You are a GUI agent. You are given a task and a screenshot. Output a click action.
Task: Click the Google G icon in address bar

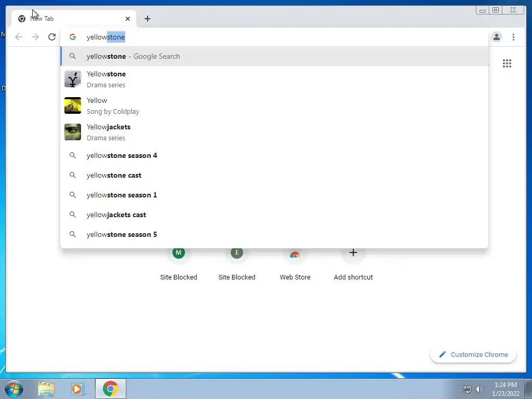(73, 37)
